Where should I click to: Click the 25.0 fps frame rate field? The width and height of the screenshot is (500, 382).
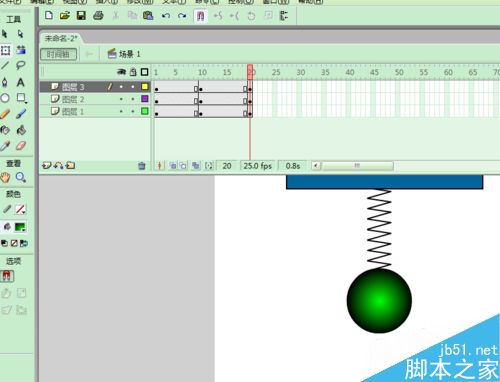257,166
